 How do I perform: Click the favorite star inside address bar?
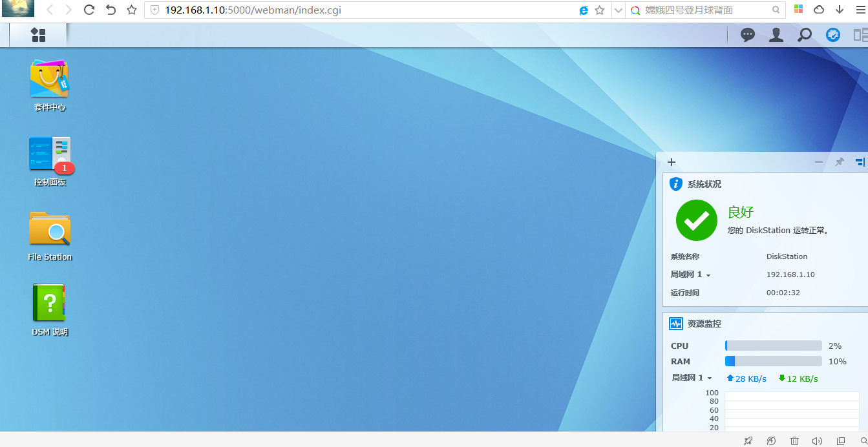[x=599, y=10]
